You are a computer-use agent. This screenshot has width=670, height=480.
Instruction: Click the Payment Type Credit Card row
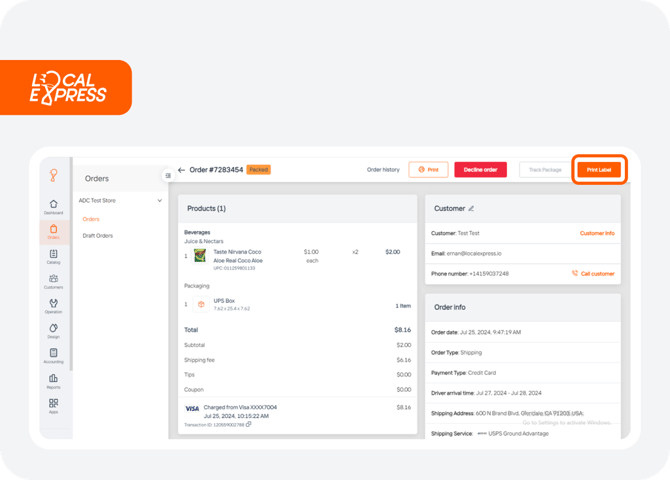tap(523, 373)
